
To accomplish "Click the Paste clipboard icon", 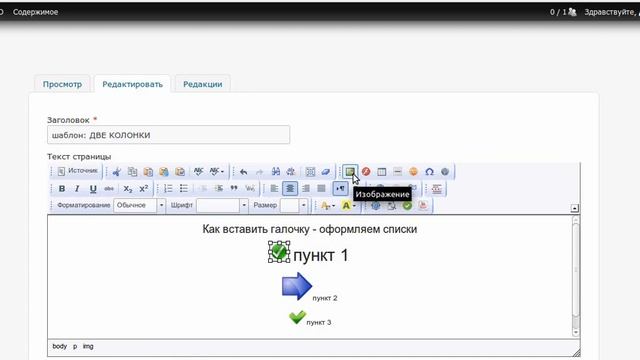I will pos(148,172).
